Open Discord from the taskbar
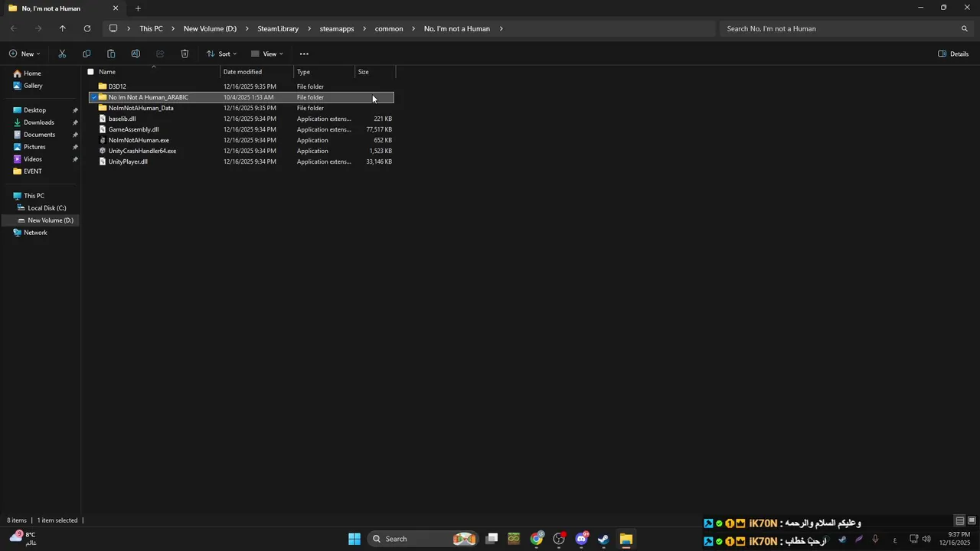The image size is (980, 551). 582,539
